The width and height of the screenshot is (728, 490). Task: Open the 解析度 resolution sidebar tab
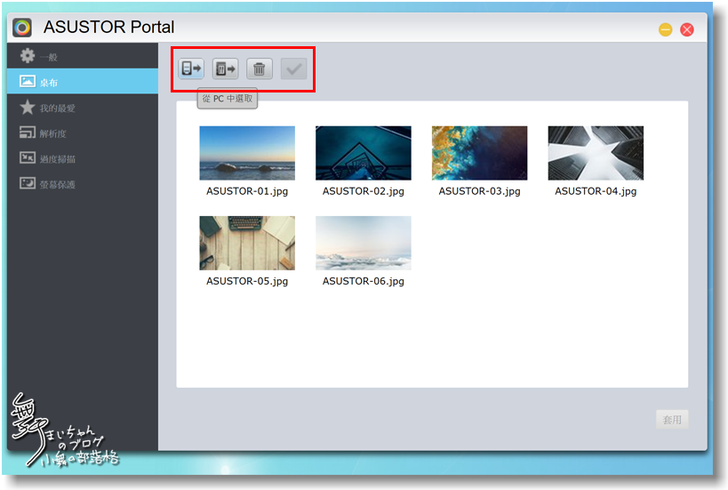point(83,133)
